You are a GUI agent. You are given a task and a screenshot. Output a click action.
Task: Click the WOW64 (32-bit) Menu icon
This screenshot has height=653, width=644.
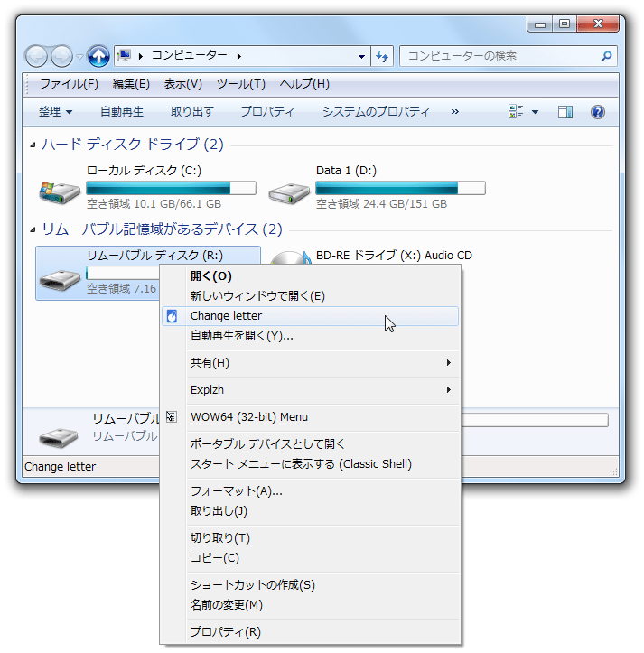pos(172,416)
